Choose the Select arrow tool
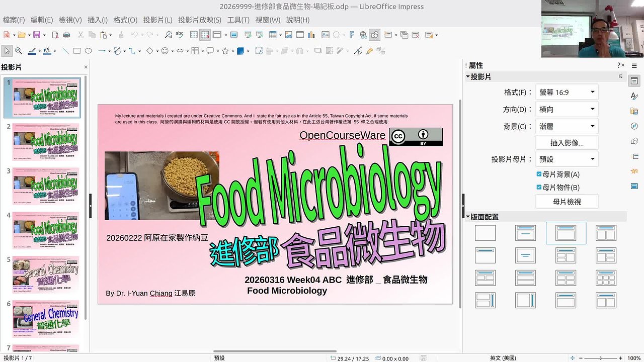This screenshot has height=362, width=644. point(7,51)
